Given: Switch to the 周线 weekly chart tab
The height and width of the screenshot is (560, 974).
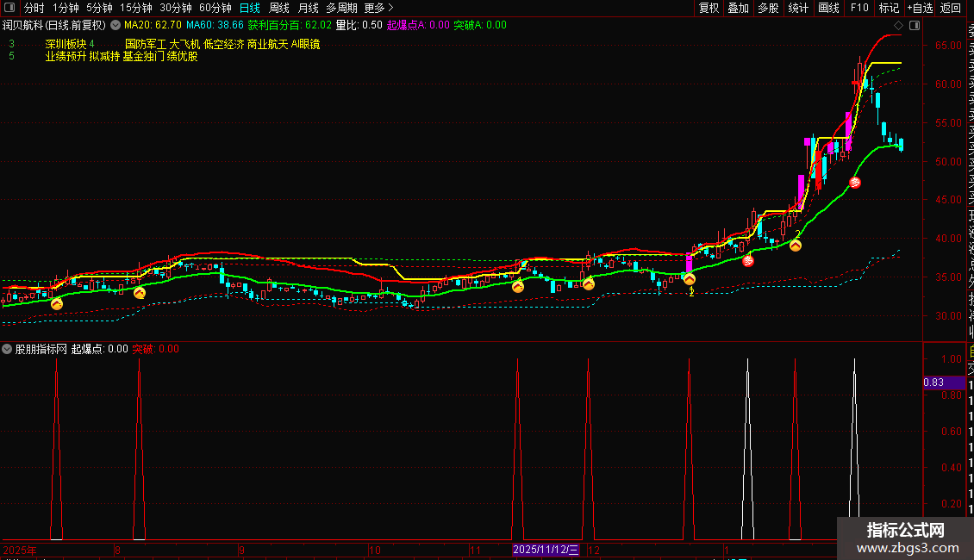Looking at the screenshot, I should [x=279, y=8].
